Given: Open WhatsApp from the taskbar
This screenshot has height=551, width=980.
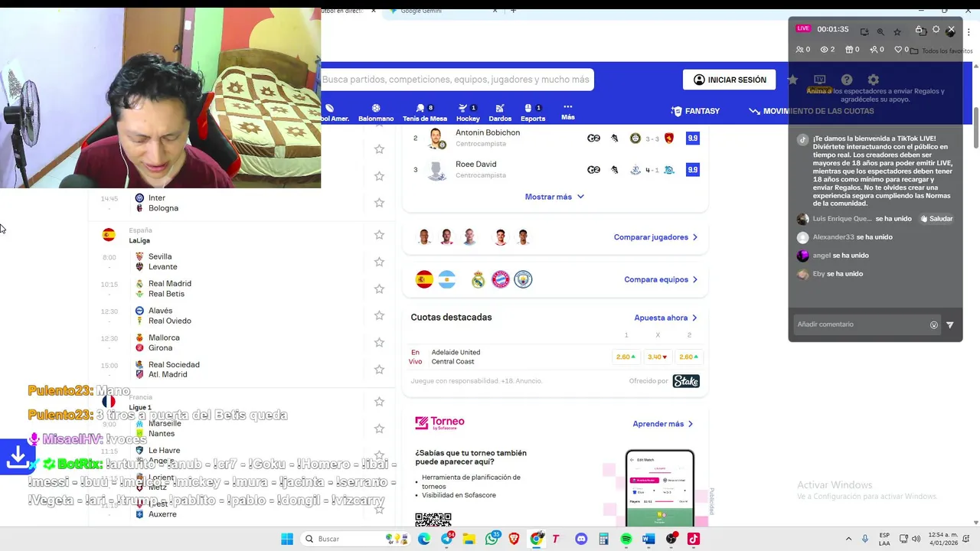Looking at the screenshot, I should click(x=492, y=539).
